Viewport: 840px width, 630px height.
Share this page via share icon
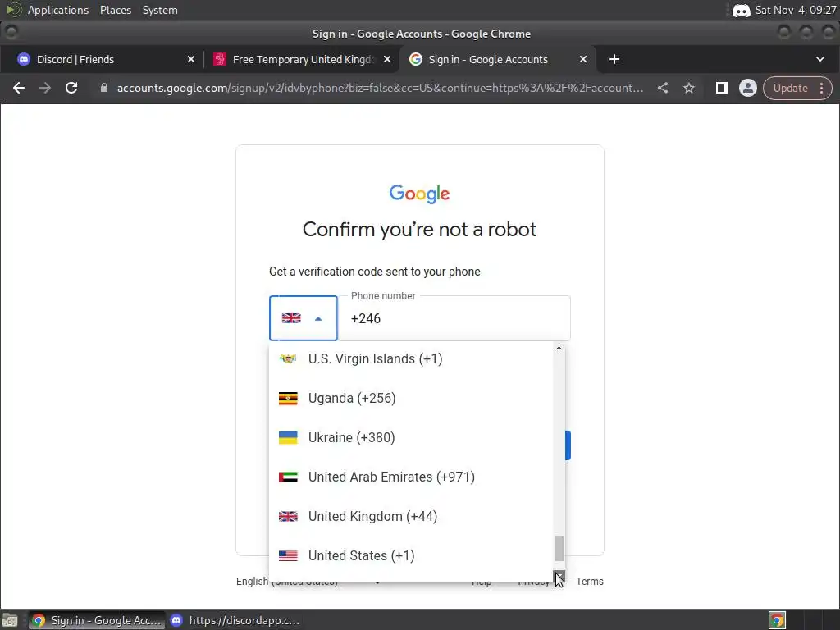663,88
